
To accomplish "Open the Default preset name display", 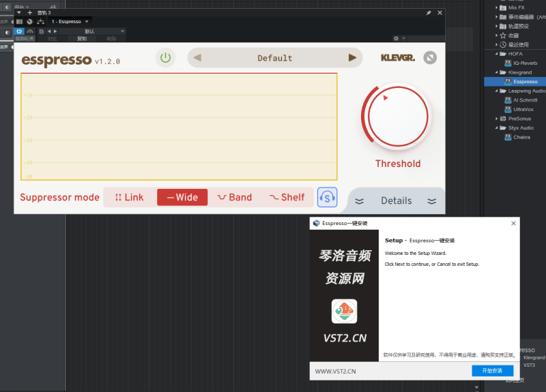I will pos(274,58).
